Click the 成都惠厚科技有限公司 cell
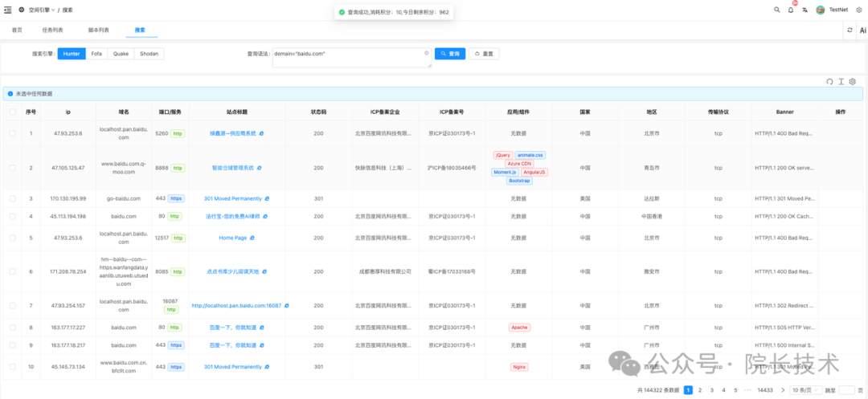This screenshot has height=399, width=868. click(x=385, y=271)
